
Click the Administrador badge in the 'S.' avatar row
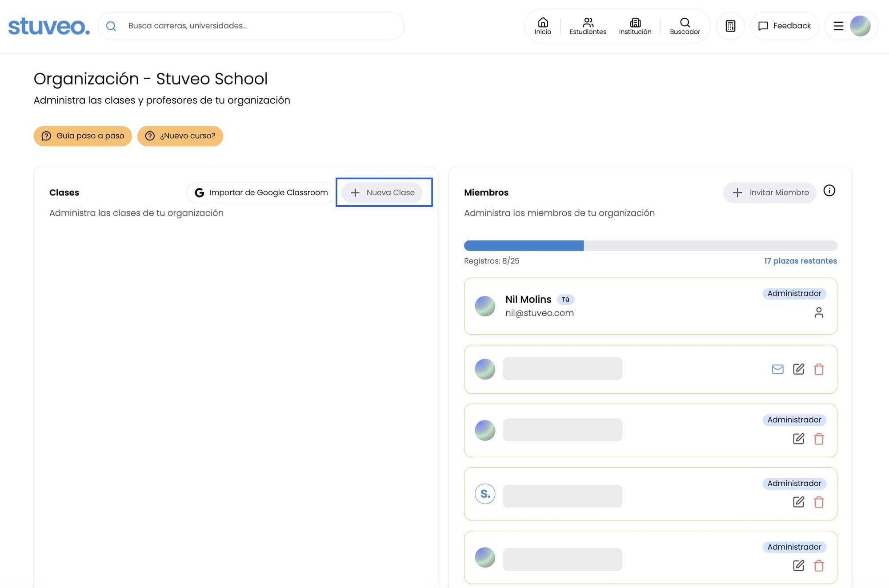pos(794,484)
